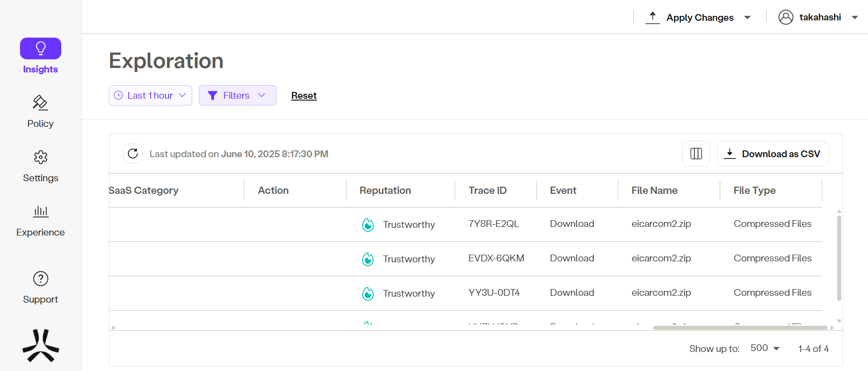Open the Support question mark icon
The image size is (868, 371).
tap(40, 279)
